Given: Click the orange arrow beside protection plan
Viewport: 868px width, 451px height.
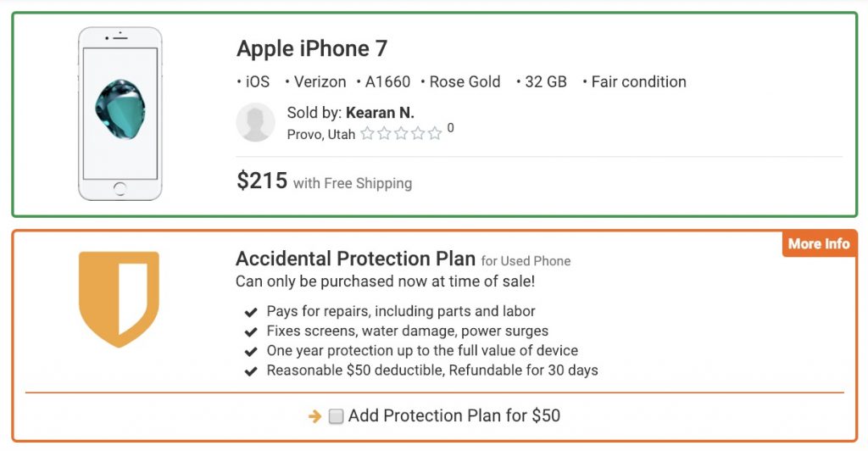Looking at the screenshot, I should click(315, 416).
